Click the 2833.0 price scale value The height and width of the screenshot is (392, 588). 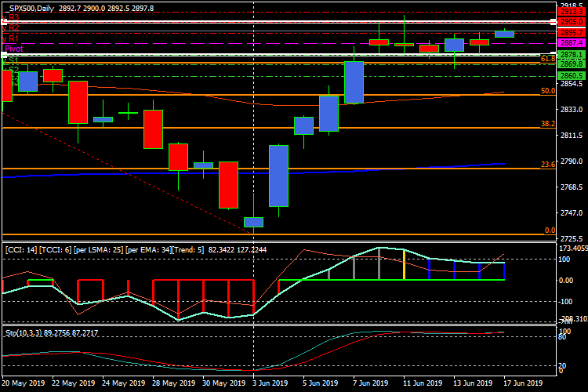[x=572, y=110]
